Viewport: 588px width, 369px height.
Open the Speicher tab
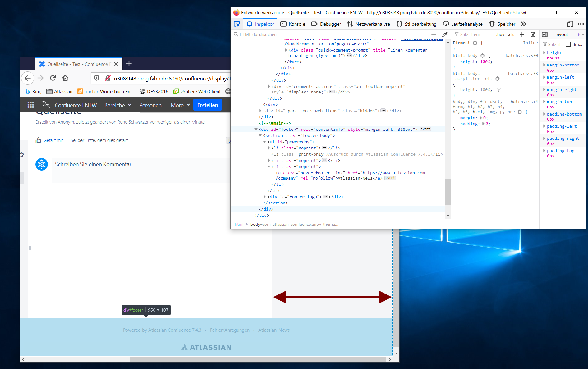pos(502,24)
